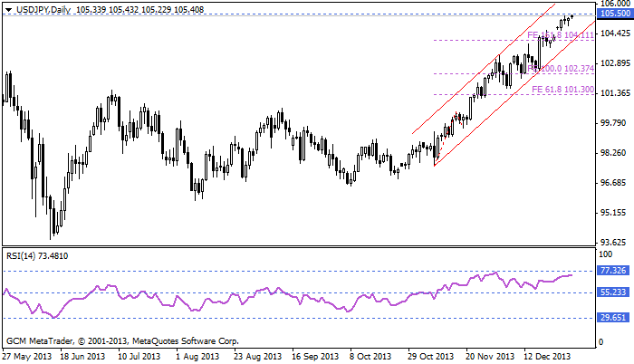Click the 77.326 RSI level label

pyautogui.click(x=613, y=270)
